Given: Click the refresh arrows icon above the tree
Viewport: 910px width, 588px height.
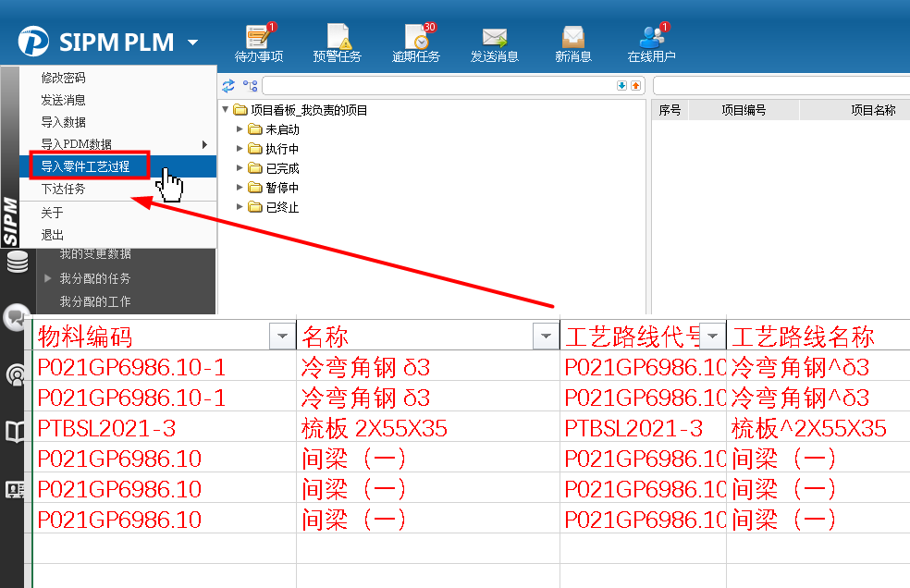Looking at the screenshot, I should pyautogui.click(x=228, y=86).
